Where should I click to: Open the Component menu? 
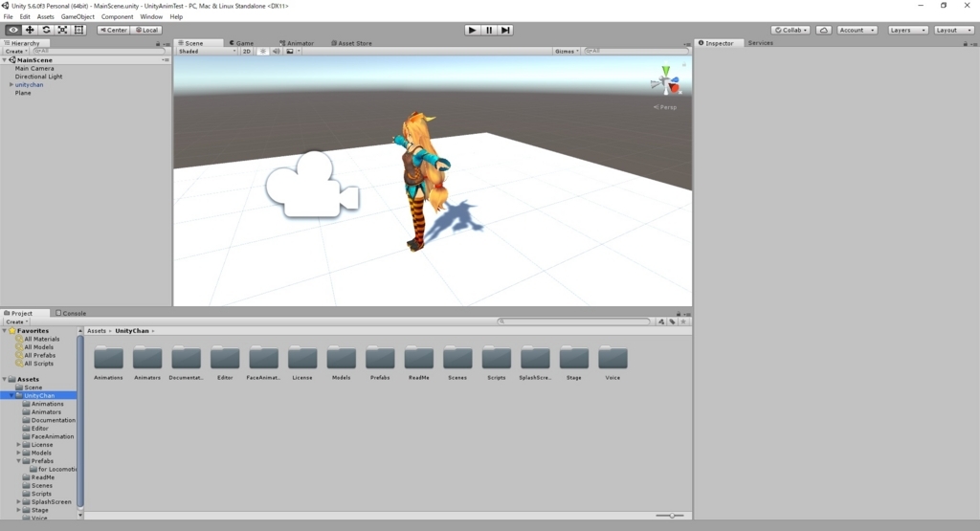coord(117,17)
